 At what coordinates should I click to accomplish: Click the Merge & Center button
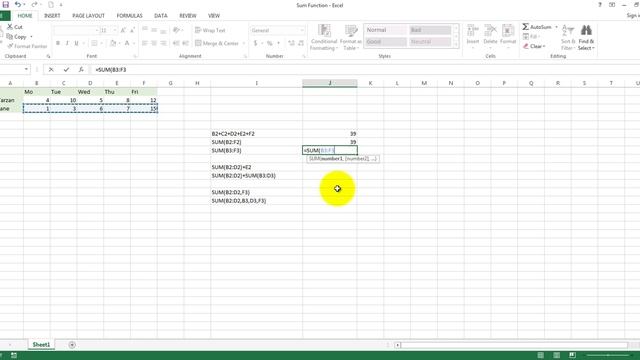(x=217, y=43)
